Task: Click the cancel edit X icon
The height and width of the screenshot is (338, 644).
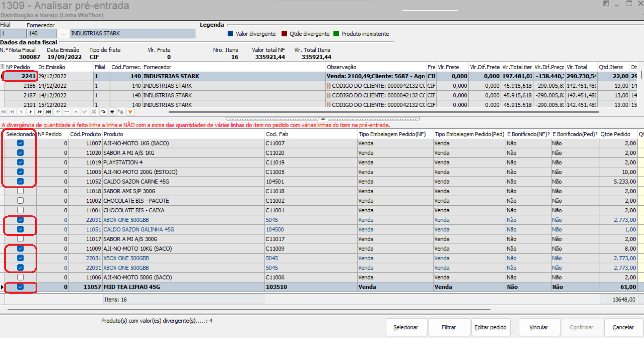Action: [x=94, y=112]
